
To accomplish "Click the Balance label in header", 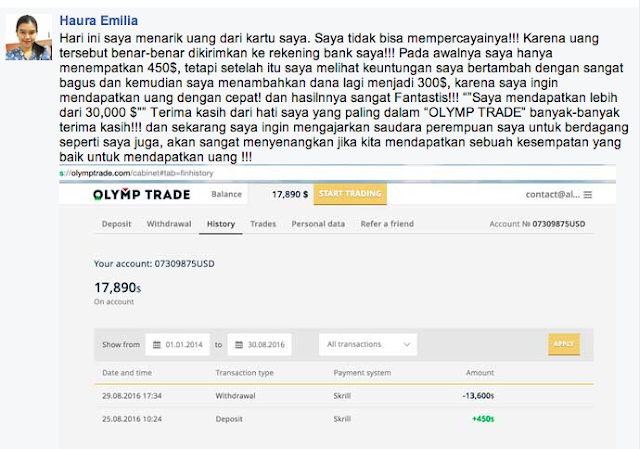I will coord(227,194).
